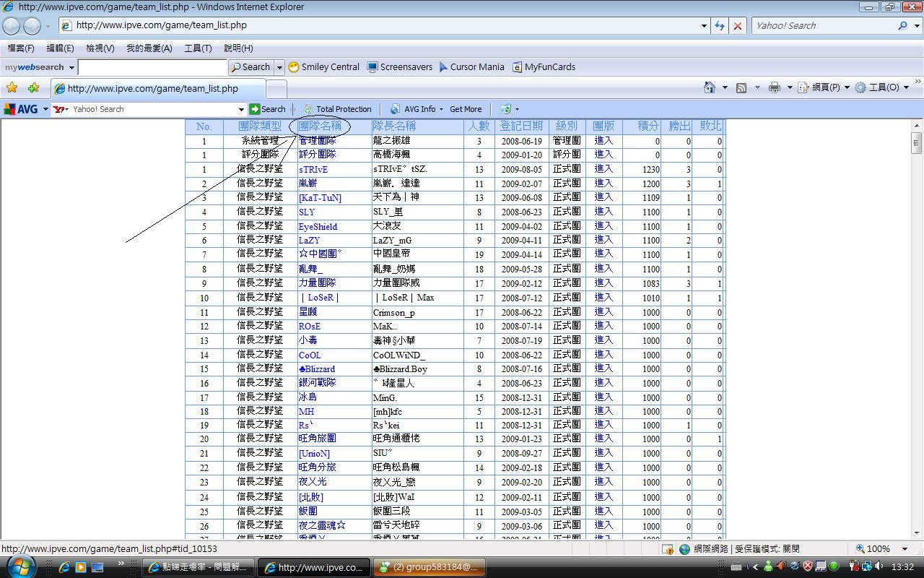Screen dimensions: 924x578
Task: Open Smiley Central from mywebsearch toolbar
Action: pos(323,66)
